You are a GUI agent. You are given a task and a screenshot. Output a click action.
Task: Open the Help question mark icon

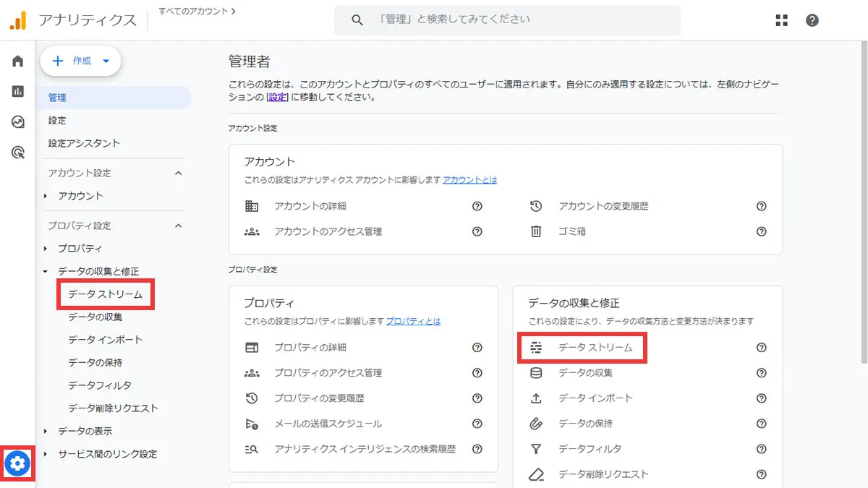coord(812,20)
